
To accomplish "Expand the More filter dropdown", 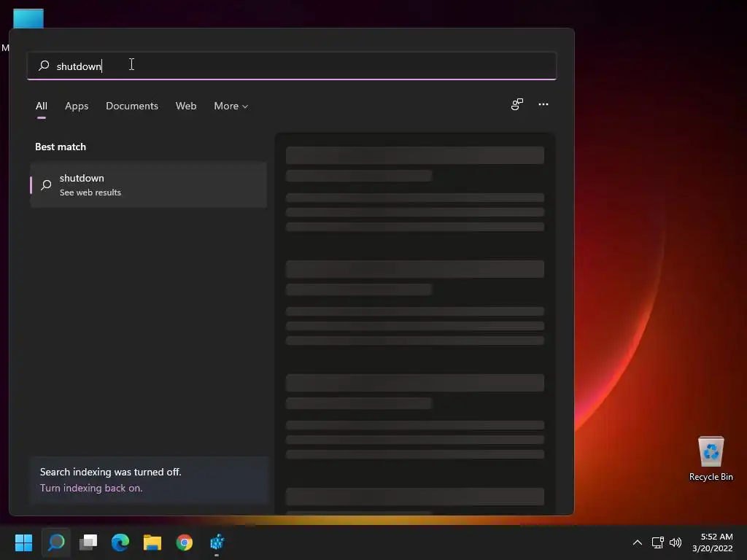I will coord(231,106).
